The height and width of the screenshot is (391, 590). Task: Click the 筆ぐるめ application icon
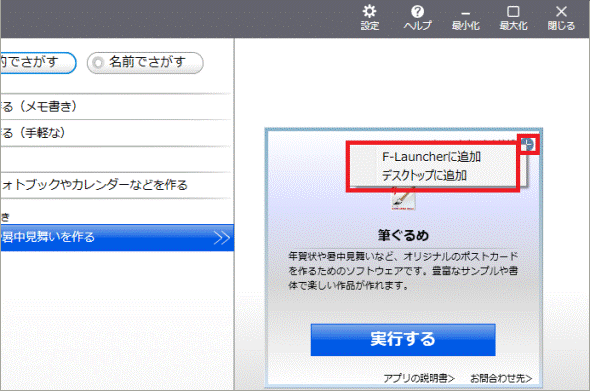403,198
